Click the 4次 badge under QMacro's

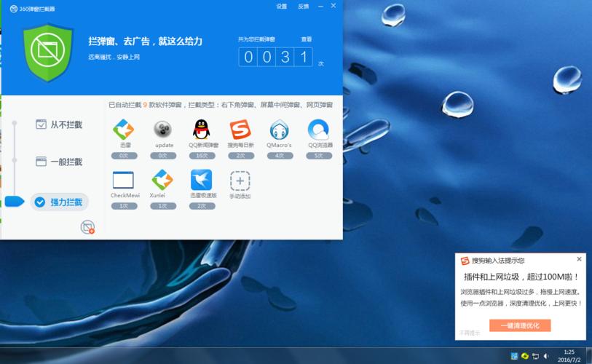[x=280, y=156]
